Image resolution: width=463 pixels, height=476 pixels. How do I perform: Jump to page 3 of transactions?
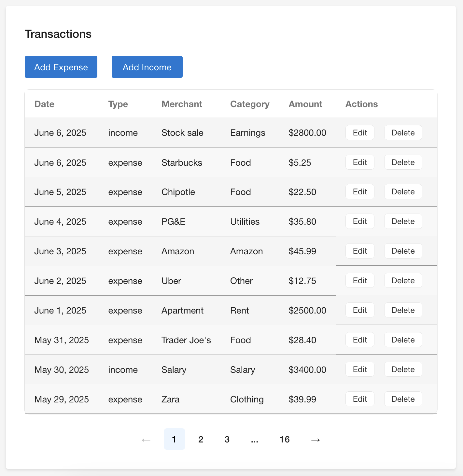point(227,439)
